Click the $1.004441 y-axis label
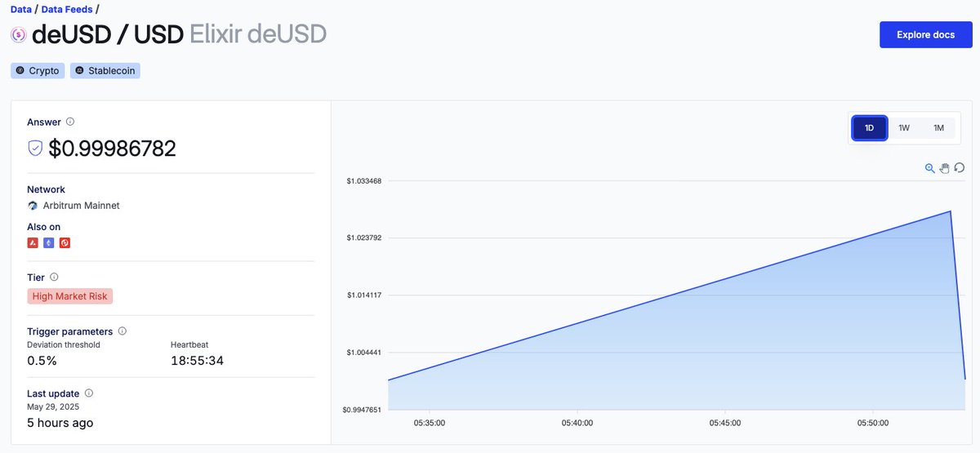 [363, 353]
